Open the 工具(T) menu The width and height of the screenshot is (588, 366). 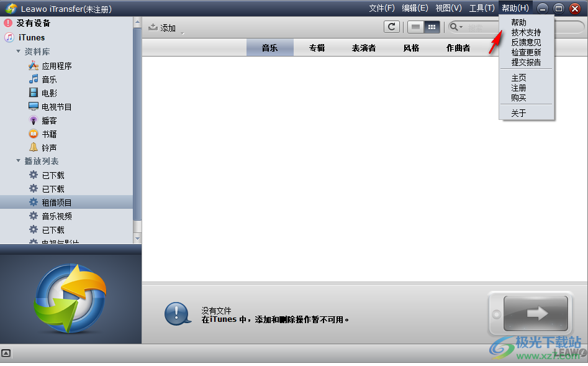tap(482, 8)
